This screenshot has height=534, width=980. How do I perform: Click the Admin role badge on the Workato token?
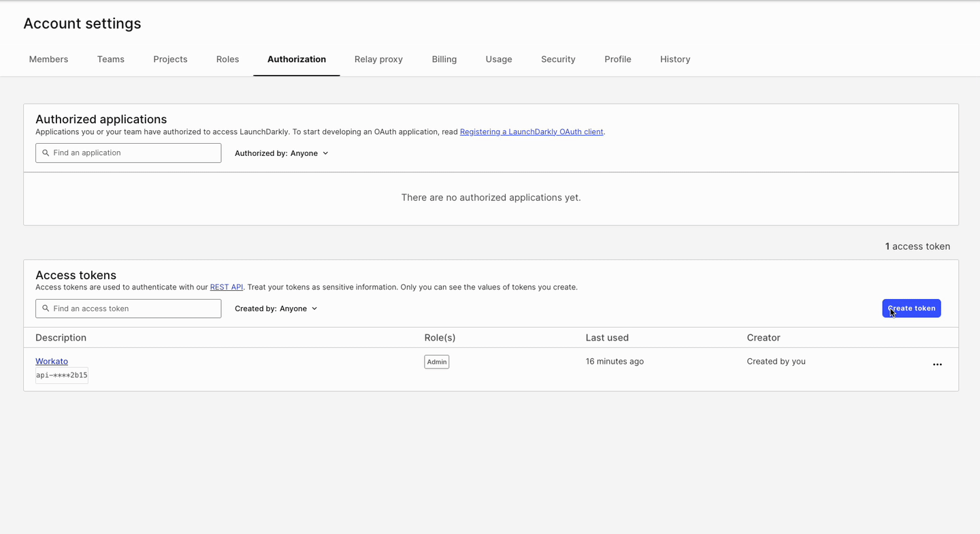pyautogui.click(x=436, y=362)
